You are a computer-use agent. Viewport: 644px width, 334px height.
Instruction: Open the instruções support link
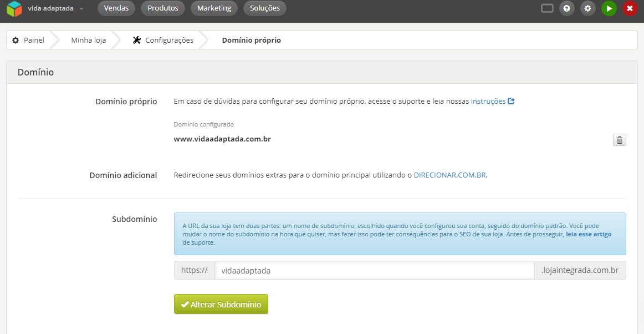coord(488,101)
